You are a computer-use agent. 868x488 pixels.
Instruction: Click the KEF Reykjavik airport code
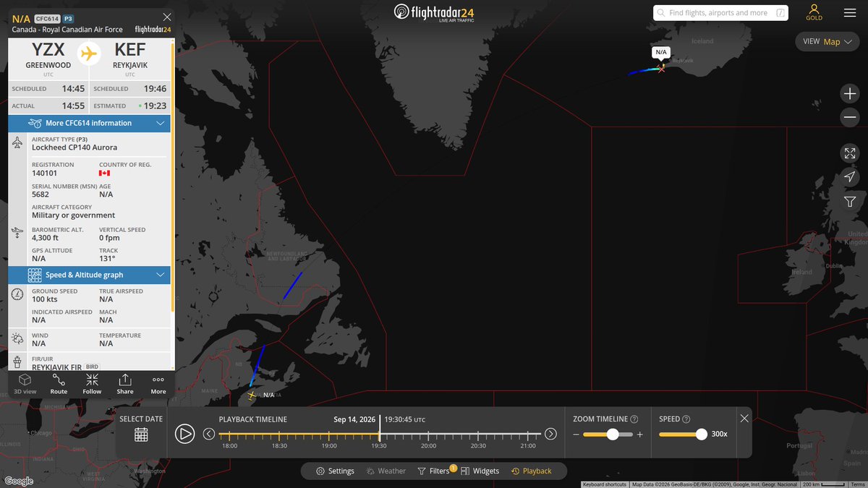pyautogui.click(x=130, y=50)
